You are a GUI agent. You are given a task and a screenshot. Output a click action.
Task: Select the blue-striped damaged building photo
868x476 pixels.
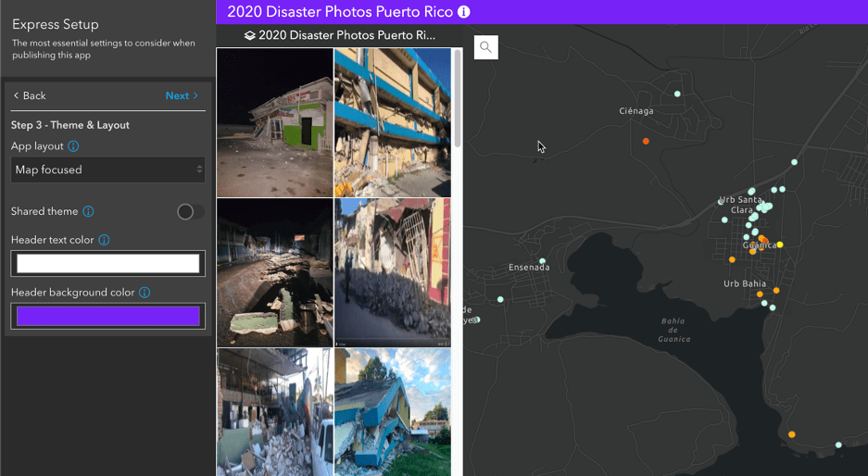[x=393, y=122]
